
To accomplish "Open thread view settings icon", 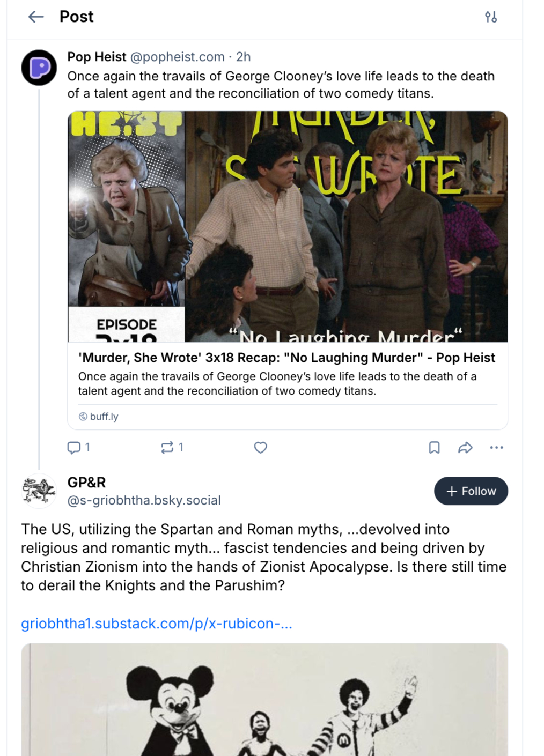I will point(490,17).
